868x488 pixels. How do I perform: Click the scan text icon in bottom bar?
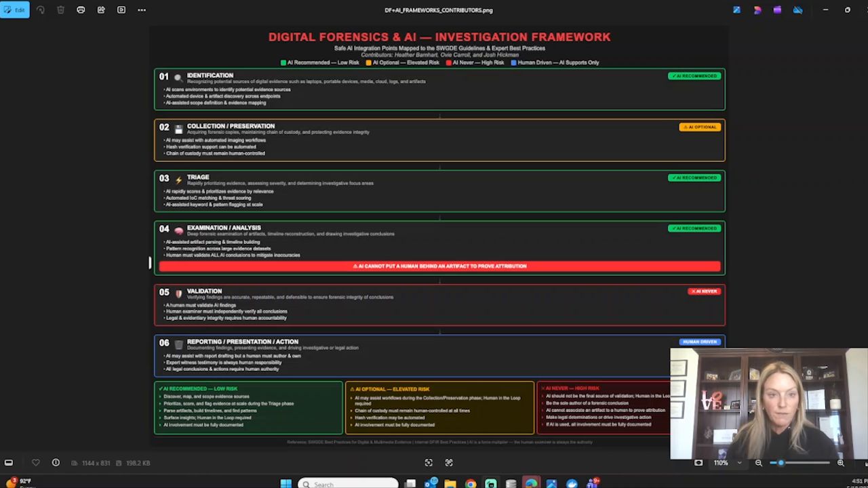(x=449, y=463)
